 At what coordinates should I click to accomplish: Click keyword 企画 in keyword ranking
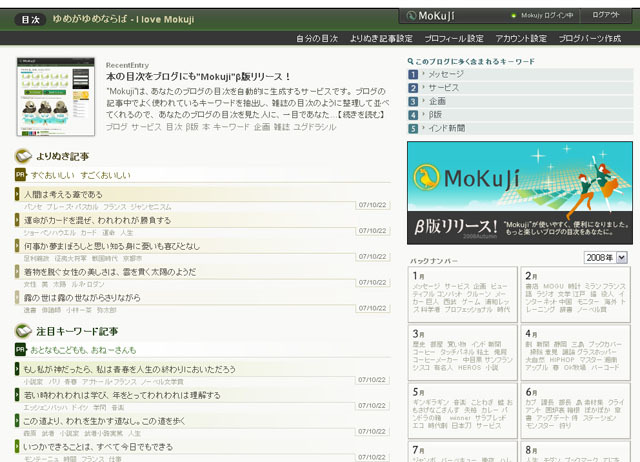437,101
